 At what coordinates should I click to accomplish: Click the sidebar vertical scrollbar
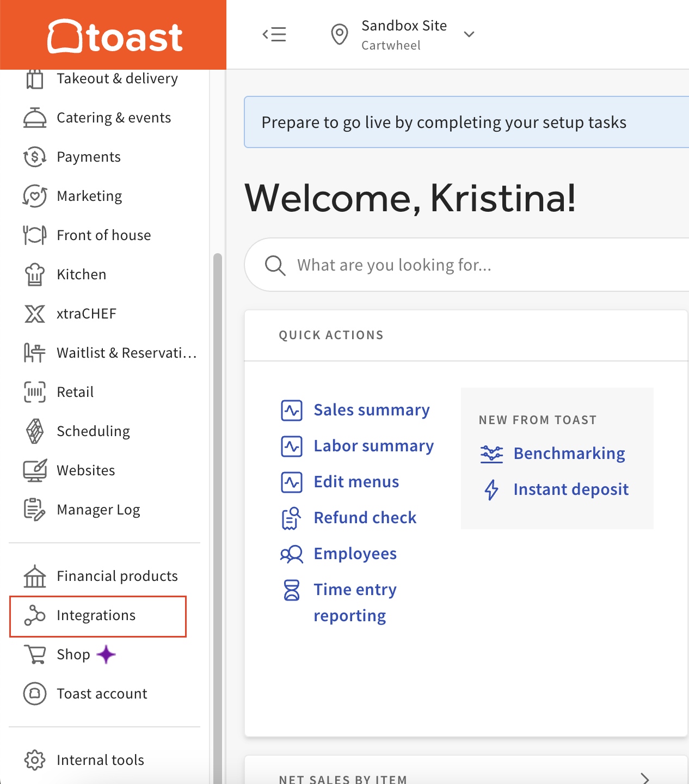point(218,490)
